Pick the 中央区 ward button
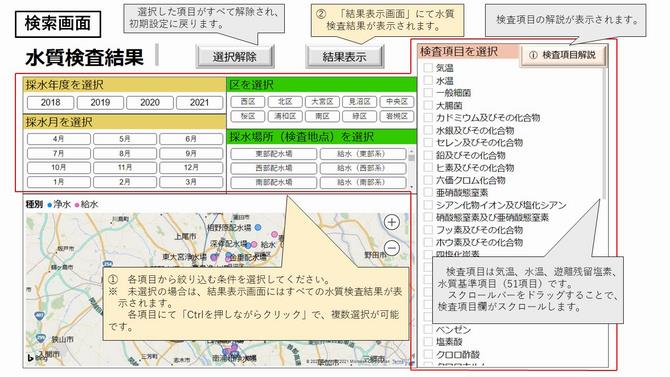670x377 pixels. [x=397, y=102]
